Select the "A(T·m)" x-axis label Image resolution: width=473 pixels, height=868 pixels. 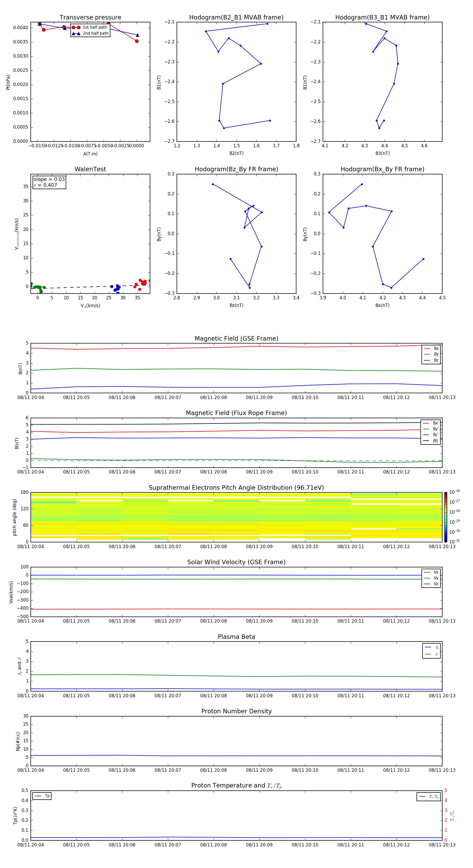click(x=90, y=154)
